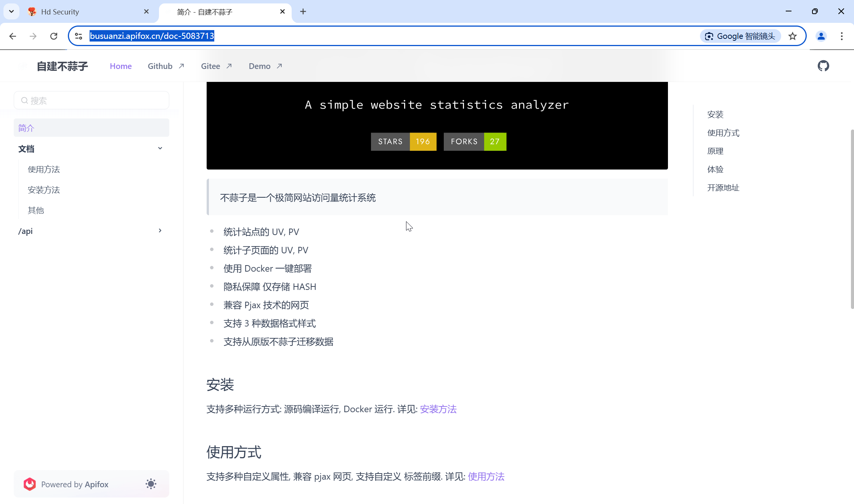
Task: Expand the /api section chevron
Action: 160,230
